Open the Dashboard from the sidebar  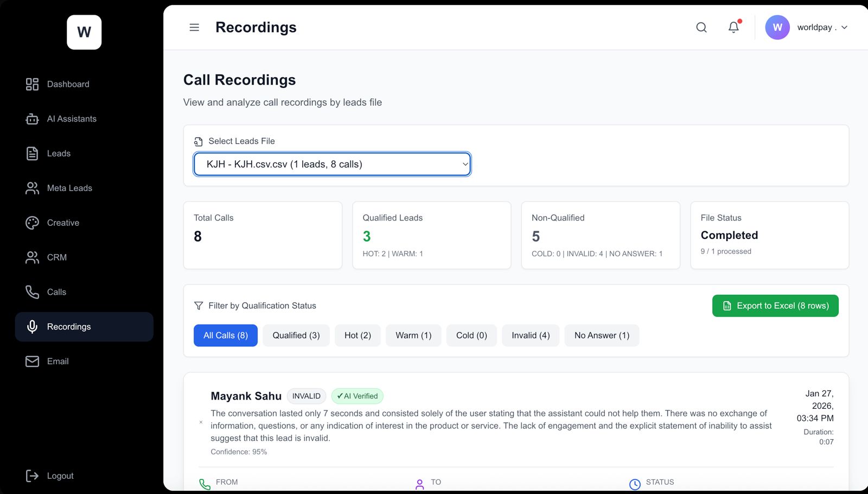68,84
